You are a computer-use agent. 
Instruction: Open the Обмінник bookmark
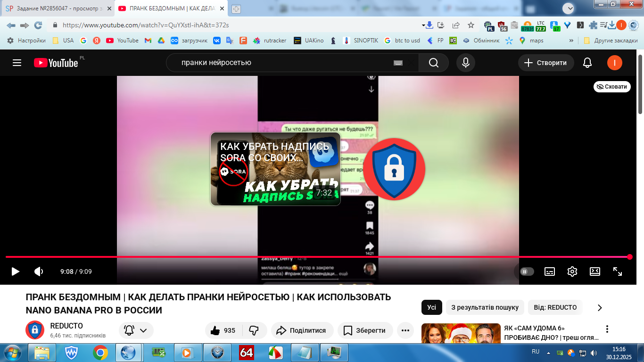click(481, 41)
